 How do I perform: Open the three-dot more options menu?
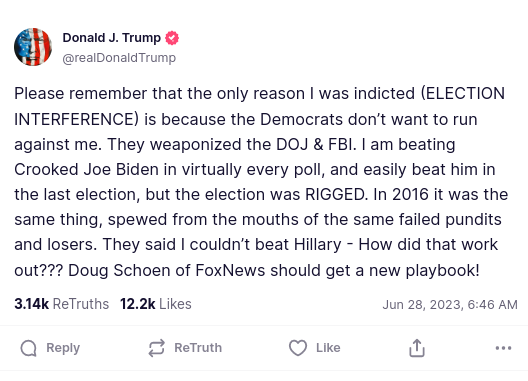point(503,348)
